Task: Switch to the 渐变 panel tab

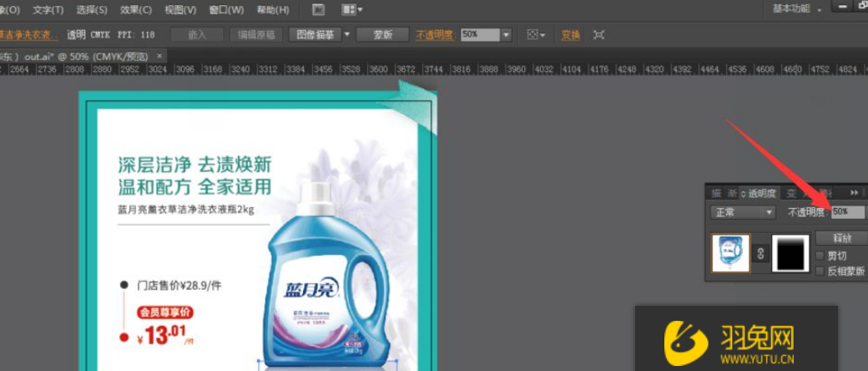Action: click(732, 194)
